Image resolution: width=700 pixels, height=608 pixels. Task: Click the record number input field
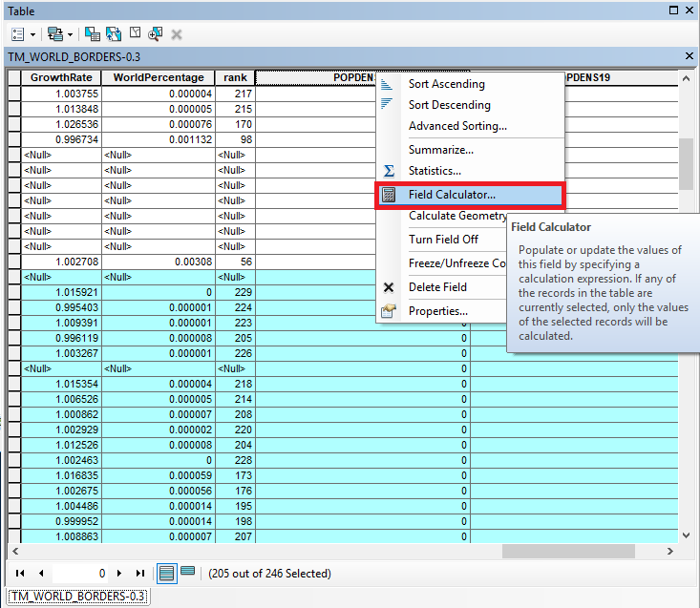coord(80,574)
